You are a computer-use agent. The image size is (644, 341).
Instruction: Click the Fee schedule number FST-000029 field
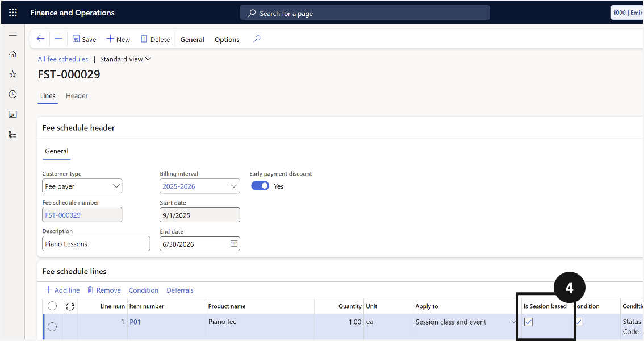(82, 215)
